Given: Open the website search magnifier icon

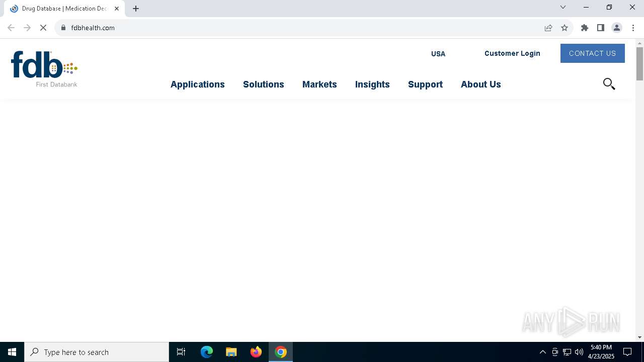Looking at the screenshot, I should pyautogui.click(x=609, y=84).
